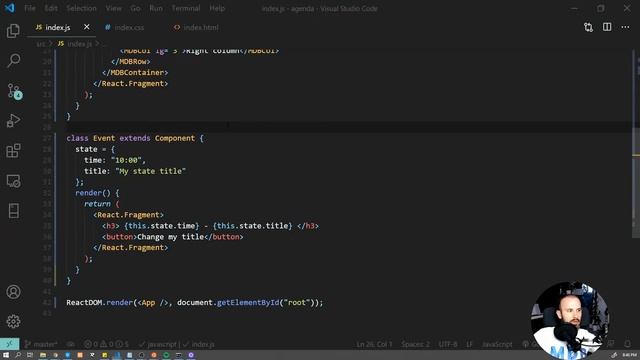The image size is (640, 360).
Task: Place the cursor on the line time: "10:00",
Action: coord(115,160)
